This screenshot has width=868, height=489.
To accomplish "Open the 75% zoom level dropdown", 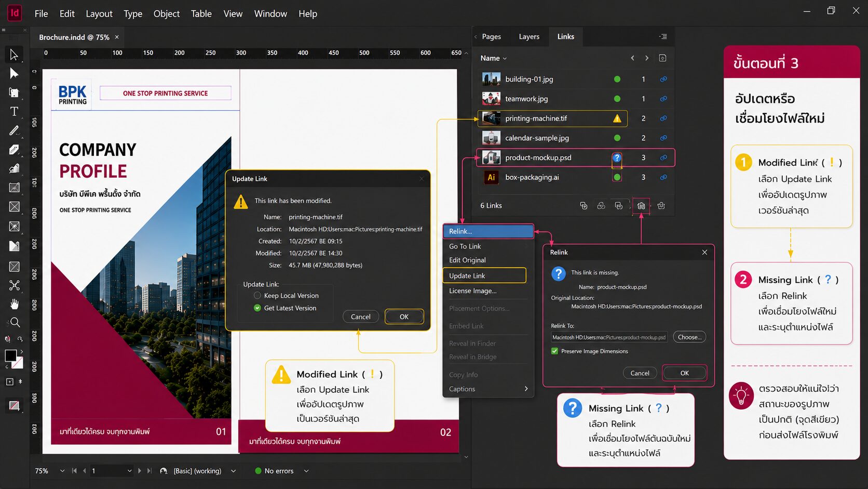I will [x=62, y=471].
